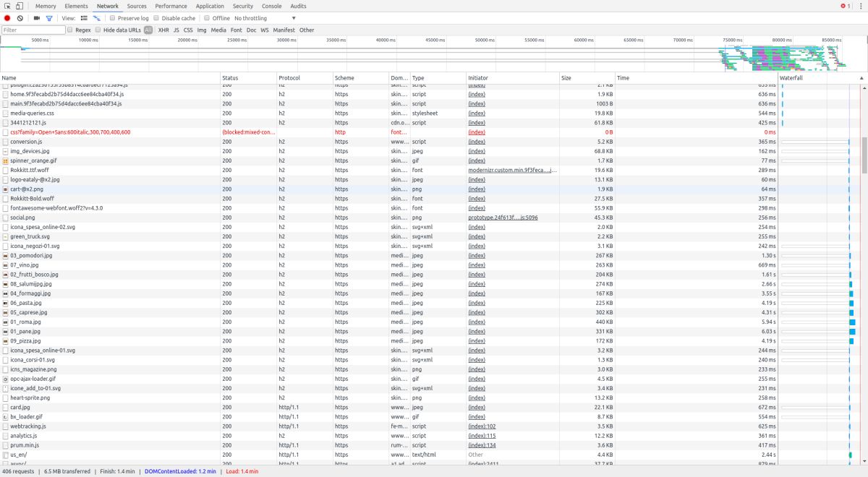Check the Disable cache option
This screenshot has height=477, width=868.
click(x=157, y=18)
